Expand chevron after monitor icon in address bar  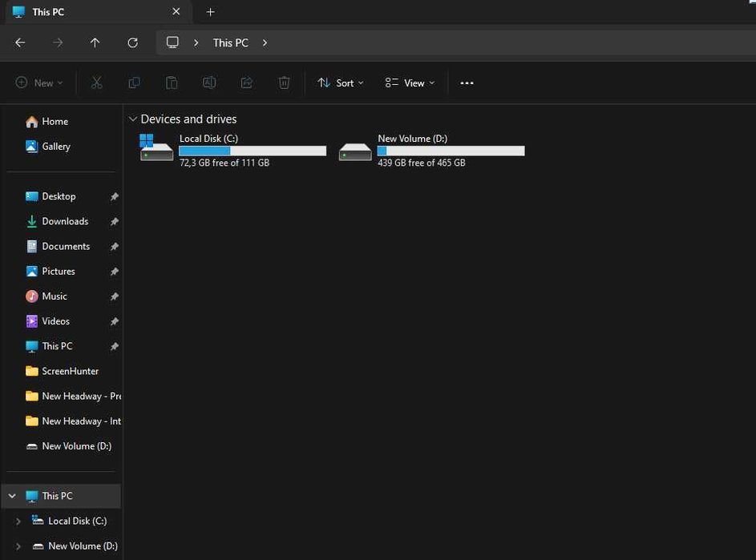(196, 43)
